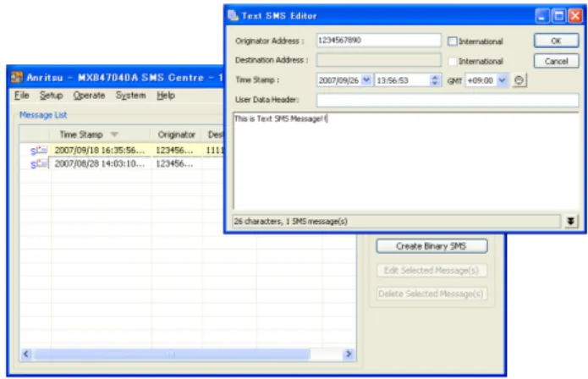Open the date dropdown showing 2007/09/26
This screenshot has height=379, width=588.
pyautogui.click(x=366, y=80)
